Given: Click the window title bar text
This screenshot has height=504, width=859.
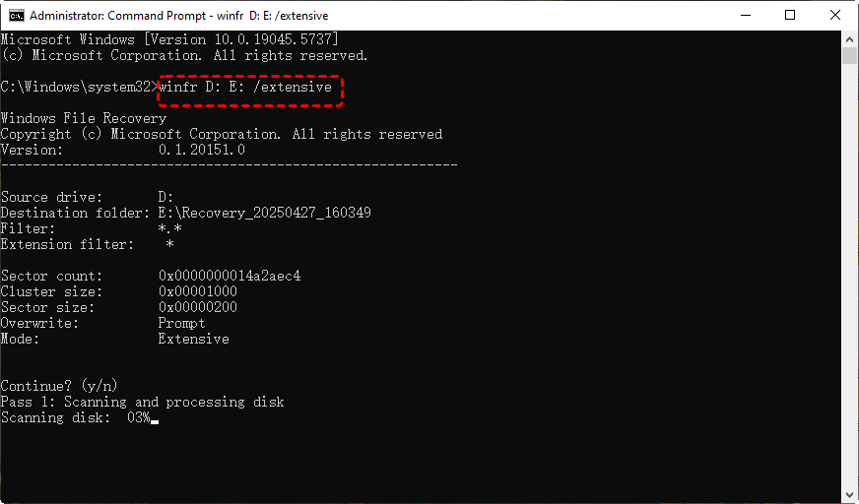Looking at the screenshot, I should (x=177, y=16).
